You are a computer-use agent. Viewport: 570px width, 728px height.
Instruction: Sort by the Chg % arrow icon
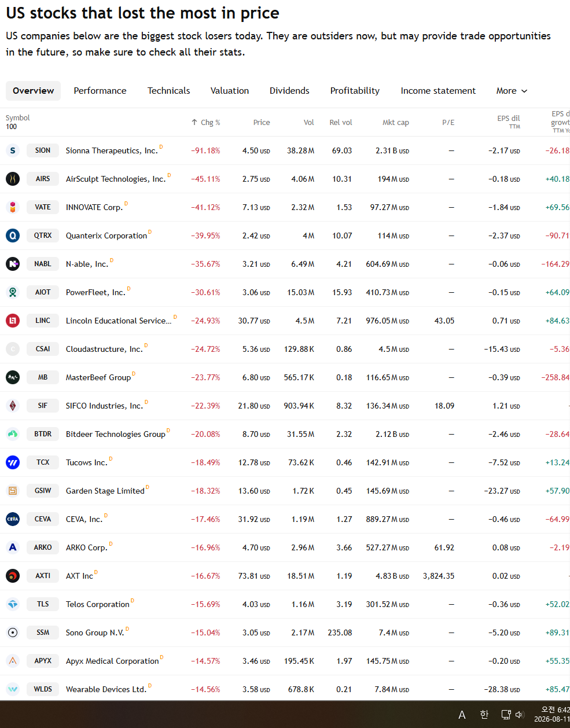tap(194, 123)
